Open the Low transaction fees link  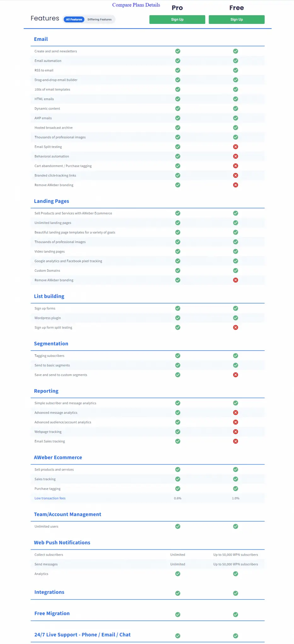[x=50, y=498]
